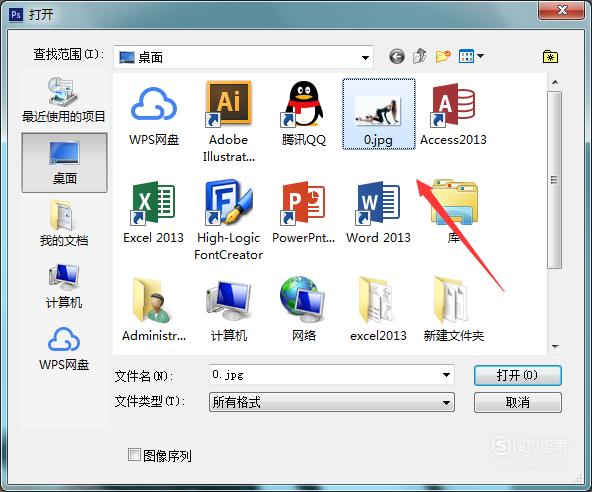Go to 我的文档 in places sidebar

click(x=64, y=224)
